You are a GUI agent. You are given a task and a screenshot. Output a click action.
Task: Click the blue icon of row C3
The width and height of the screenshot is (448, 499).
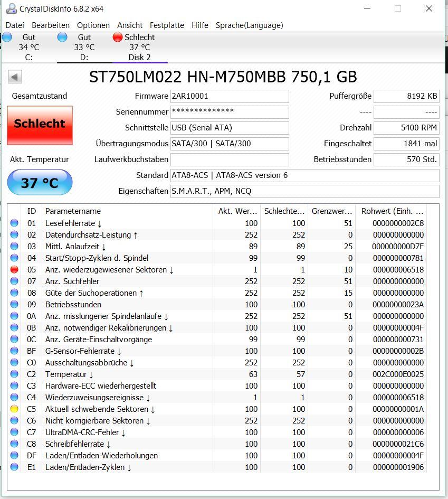tap(14, 385)
